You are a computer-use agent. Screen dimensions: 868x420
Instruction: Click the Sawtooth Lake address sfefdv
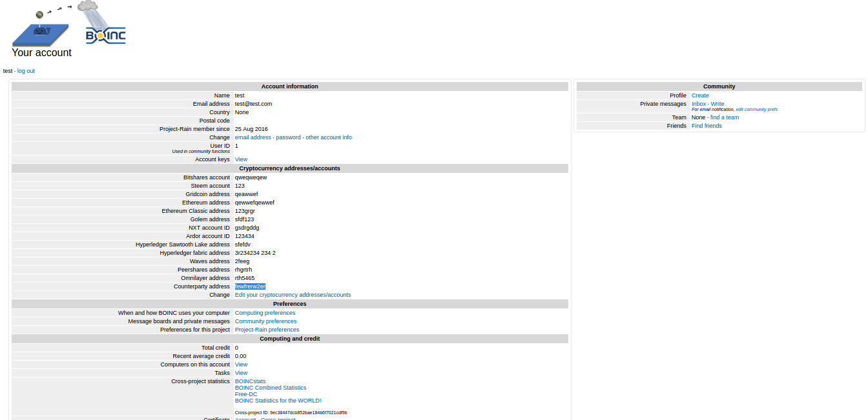point(243,245)
